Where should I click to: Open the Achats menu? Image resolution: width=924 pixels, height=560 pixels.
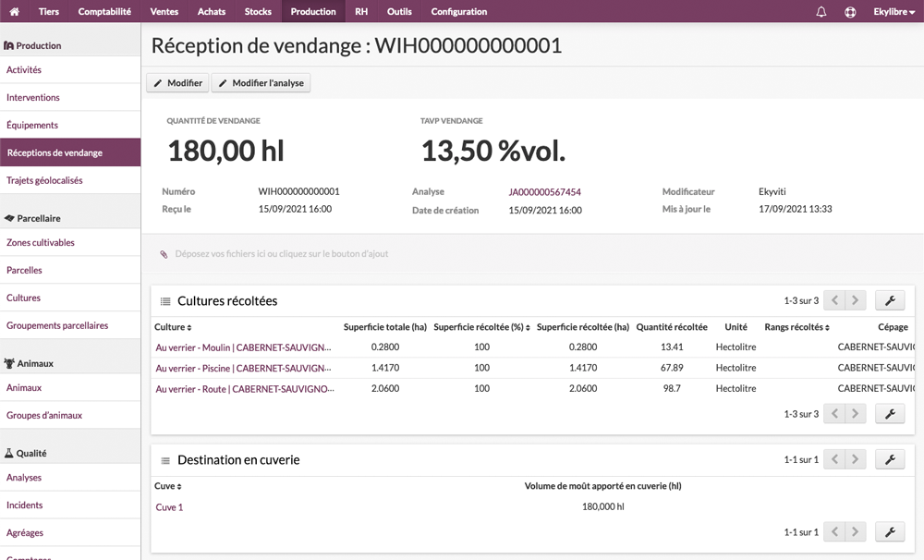[x=212, y=11]
